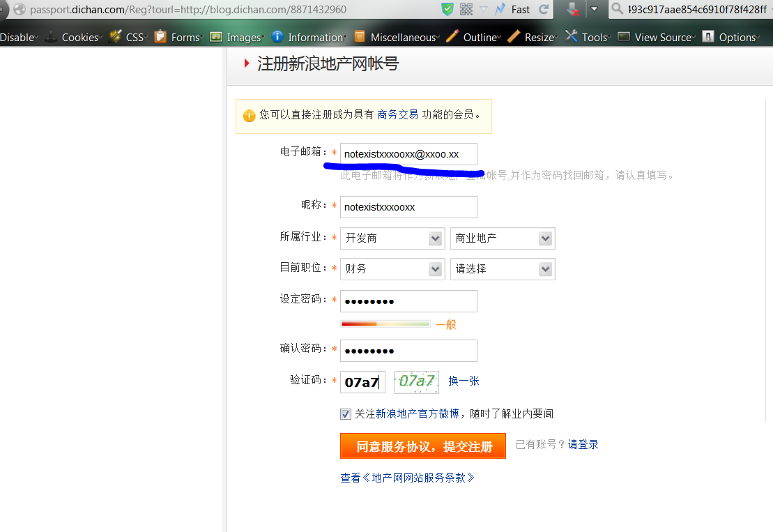The height and width of the screenshot is (532, 773).
Task: Toggle the 关注新浪地产官方微博 checkbox
Action: point(346,414)
